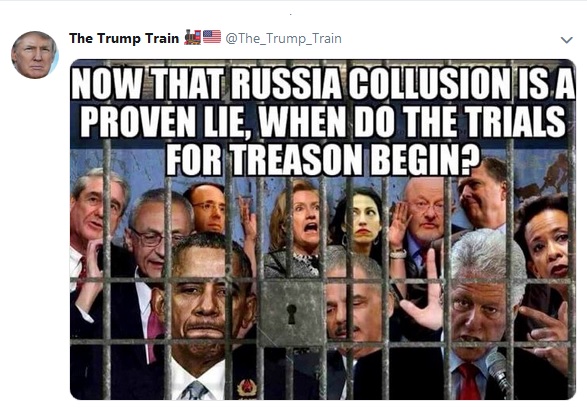Click the bright red necktie in the meme

point(468,381)
